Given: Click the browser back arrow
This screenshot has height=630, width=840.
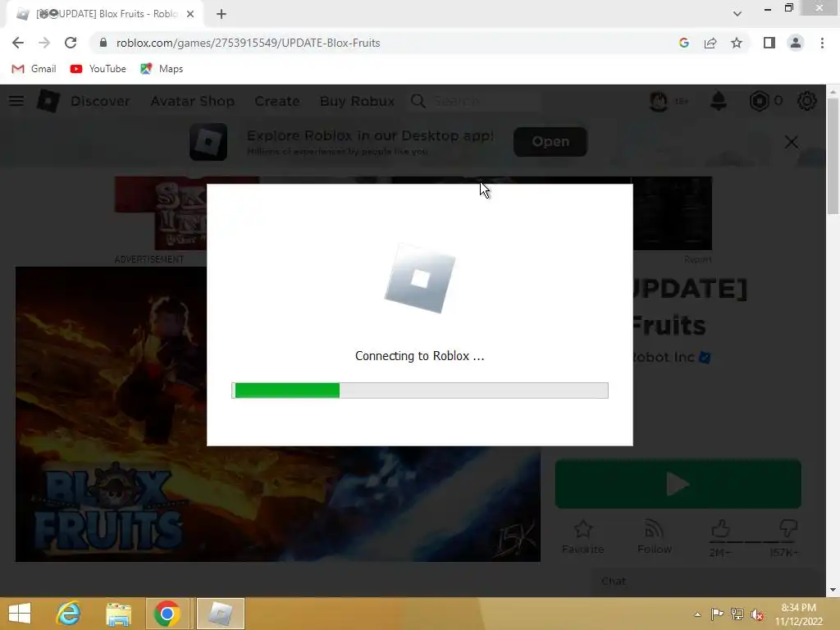Looking at the screenshot, I should click(x=18, y=43).
